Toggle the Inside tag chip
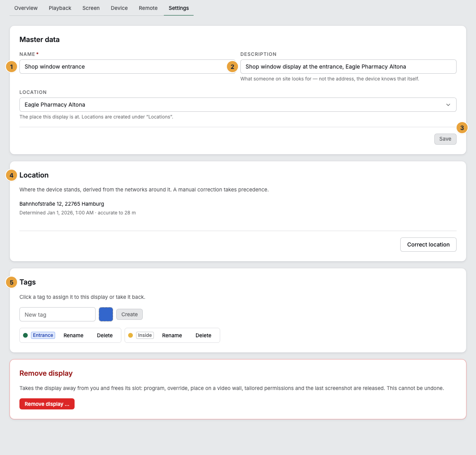The width and height of the screenshot is (476, 455). click(145, 335)
